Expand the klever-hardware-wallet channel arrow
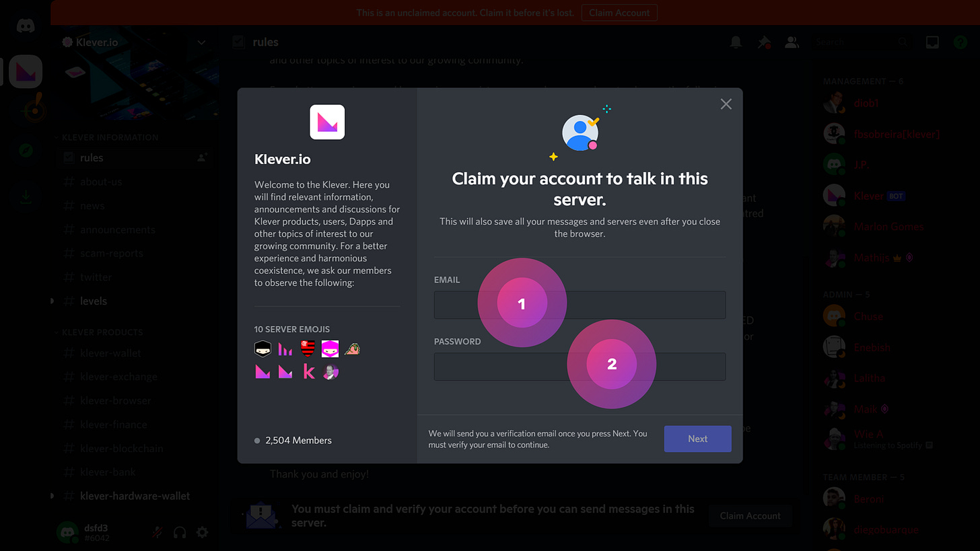 (x=52, y=496)
